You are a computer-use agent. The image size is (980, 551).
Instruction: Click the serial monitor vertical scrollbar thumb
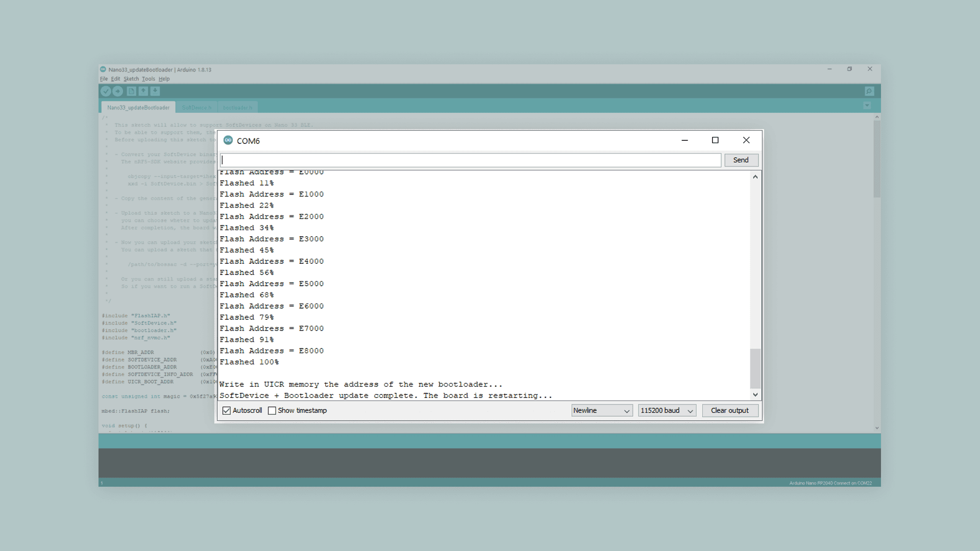[755, 368]
